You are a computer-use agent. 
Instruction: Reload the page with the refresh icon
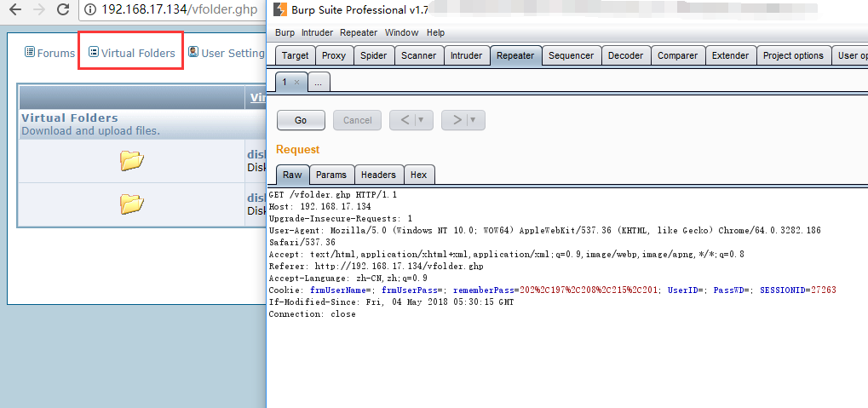[63, 9]
